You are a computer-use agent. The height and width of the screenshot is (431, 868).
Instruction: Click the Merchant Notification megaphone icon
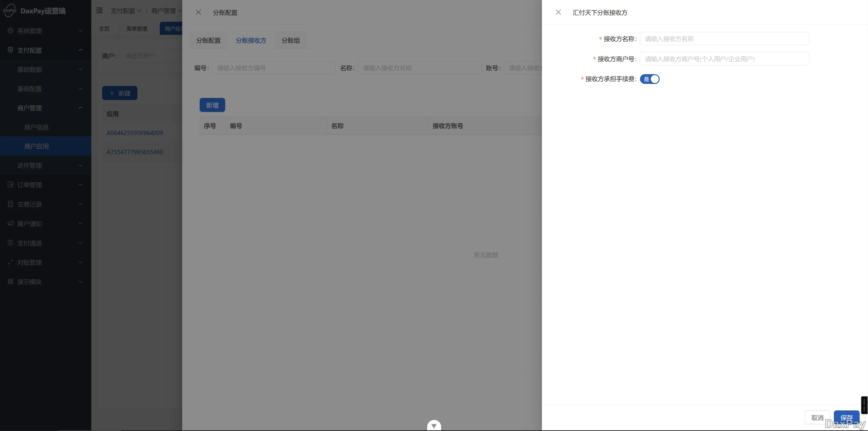10,223
